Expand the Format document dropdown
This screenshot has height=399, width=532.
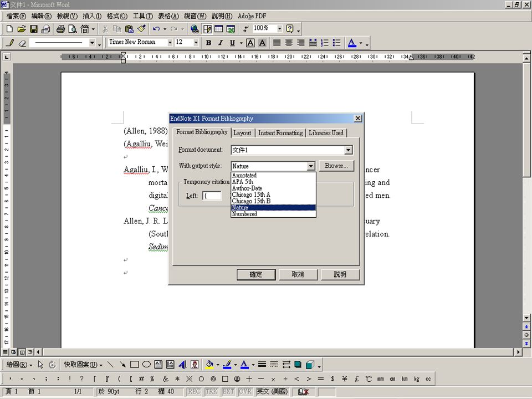348,150
